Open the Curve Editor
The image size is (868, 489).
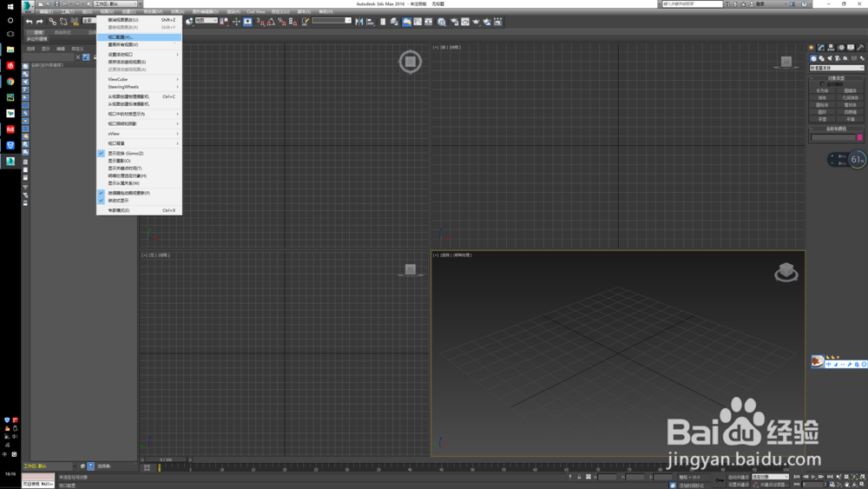tap(418, 22)
